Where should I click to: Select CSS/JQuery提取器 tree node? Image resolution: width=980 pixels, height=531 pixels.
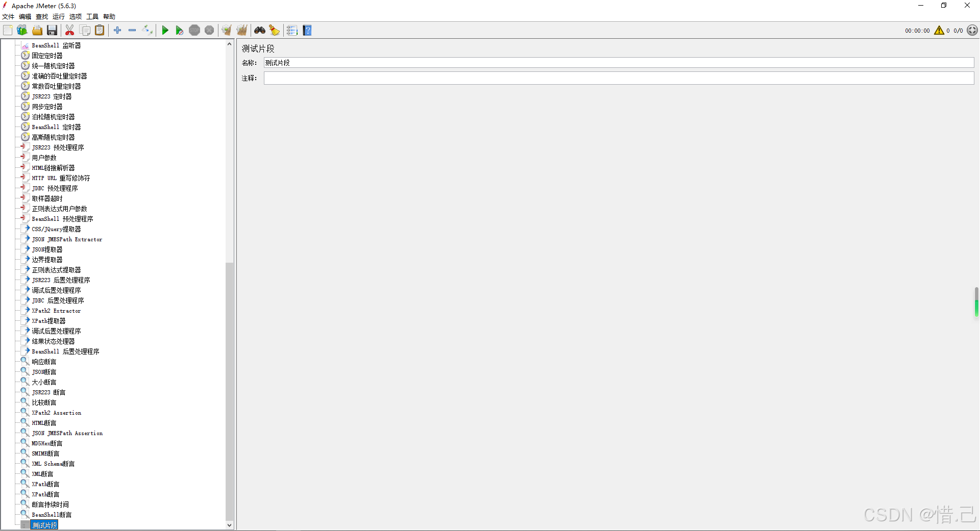pyautogui.click(x=56, y=229)
